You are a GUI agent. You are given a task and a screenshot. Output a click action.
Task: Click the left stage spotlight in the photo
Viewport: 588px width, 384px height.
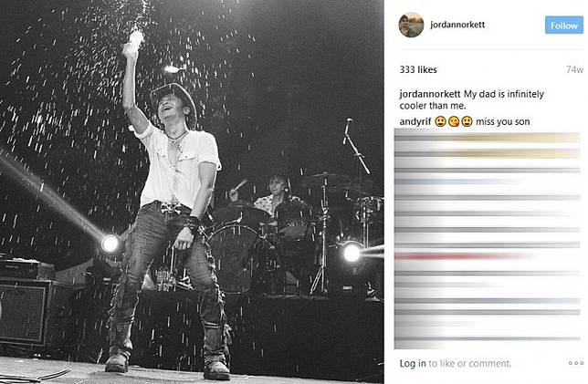click(x=110, y=244)
